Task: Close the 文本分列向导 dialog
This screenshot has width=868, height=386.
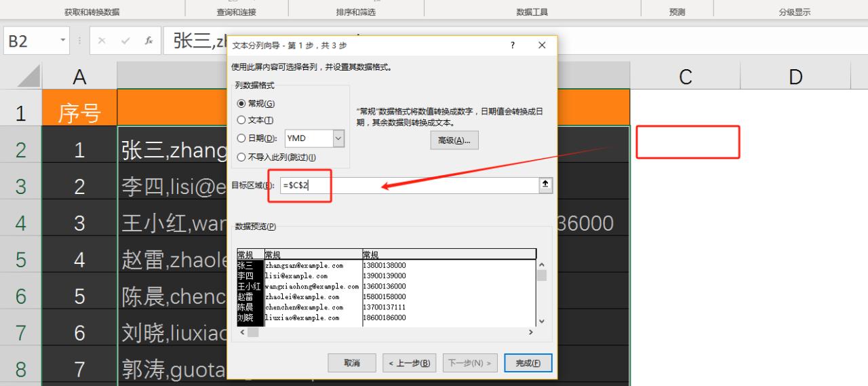Action: [542, 45]
